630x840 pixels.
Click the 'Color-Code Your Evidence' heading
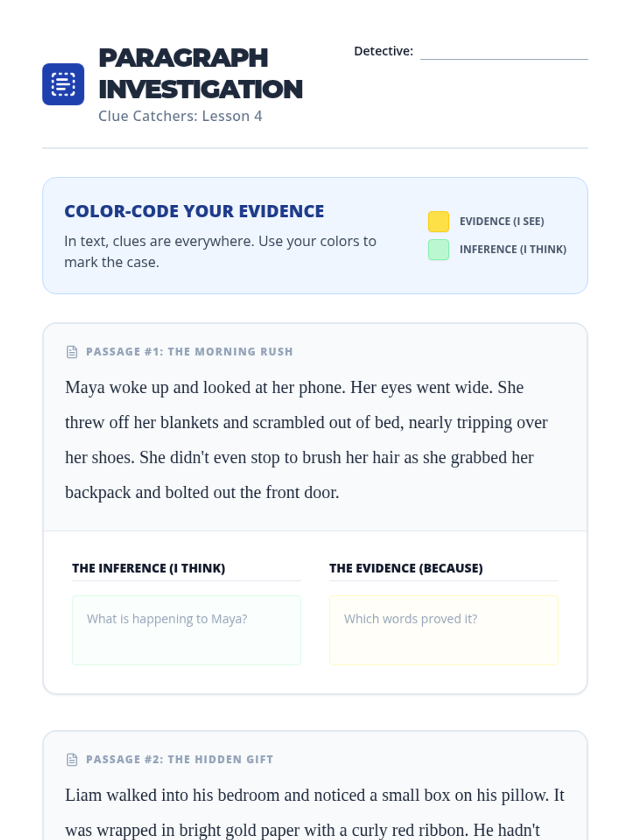[x=194, y=211]
